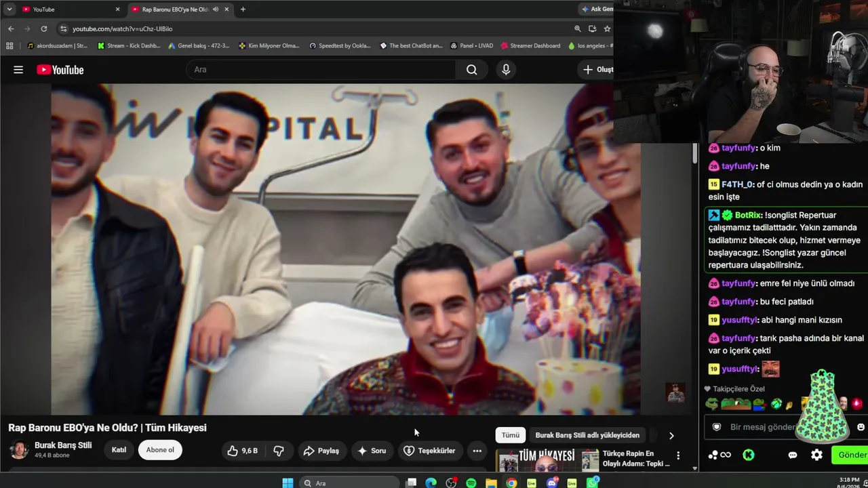Open the best ChatBot bookmark
Image resolution: width=868 pixels, height=488 pixels.
pos(411,45)
